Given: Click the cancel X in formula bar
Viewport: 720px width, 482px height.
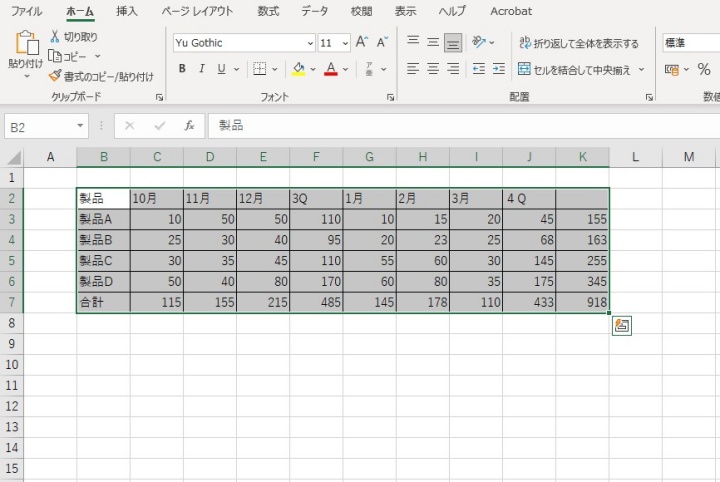Looking at the screenshot, I should (x=129, y=126).
